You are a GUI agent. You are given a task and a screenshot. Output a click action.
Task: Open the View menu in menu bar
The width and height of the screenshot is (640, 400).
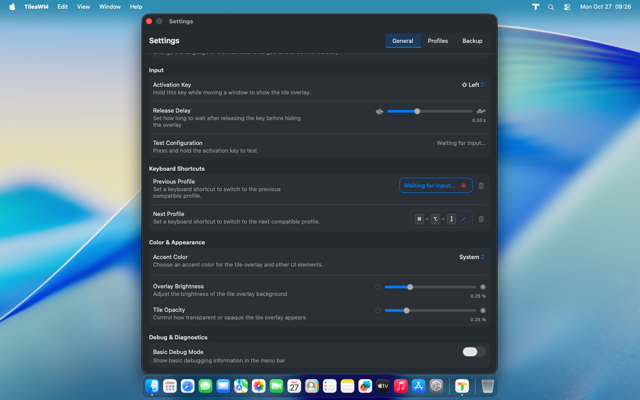pyautogui.click(x=83, y=7)
